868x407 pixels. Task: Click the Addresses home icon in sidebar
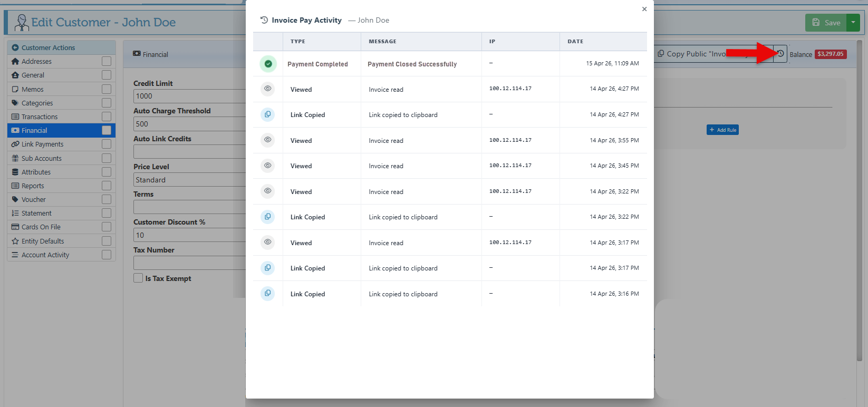coord(15,62)
